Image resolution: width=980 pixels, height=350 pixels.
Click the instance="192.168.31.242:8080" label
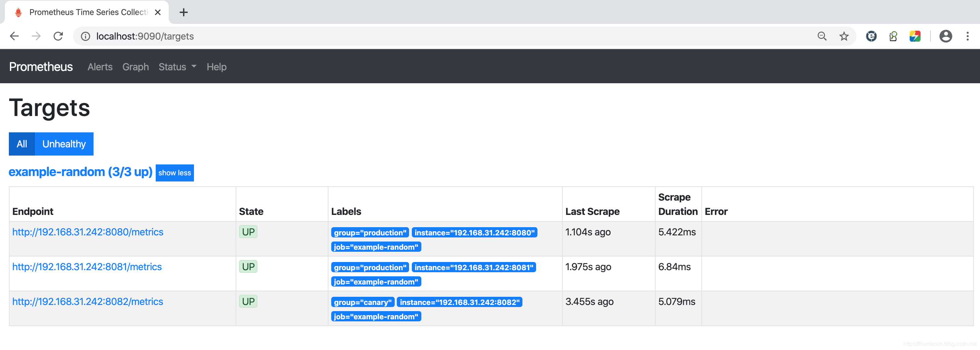(x=474, y=233)
